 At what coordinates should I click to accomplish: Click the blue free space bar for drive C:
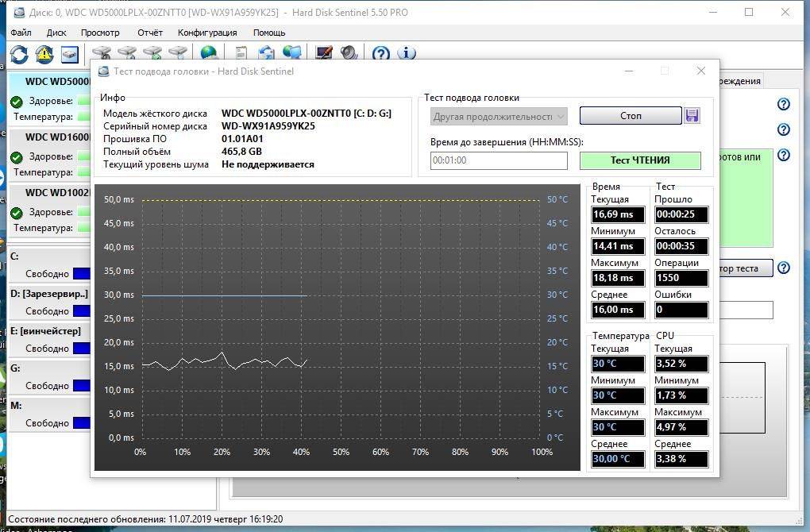82,274
